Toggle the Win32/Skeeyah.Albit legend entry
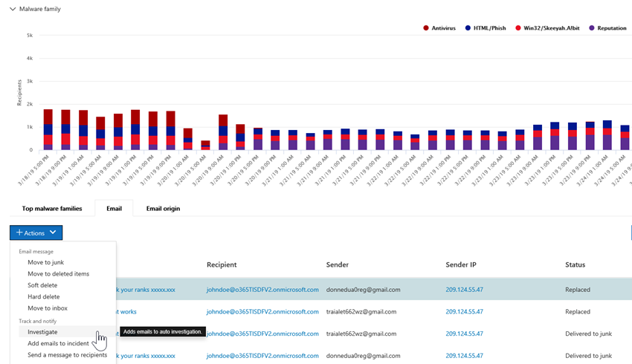 tap(547, 28)
